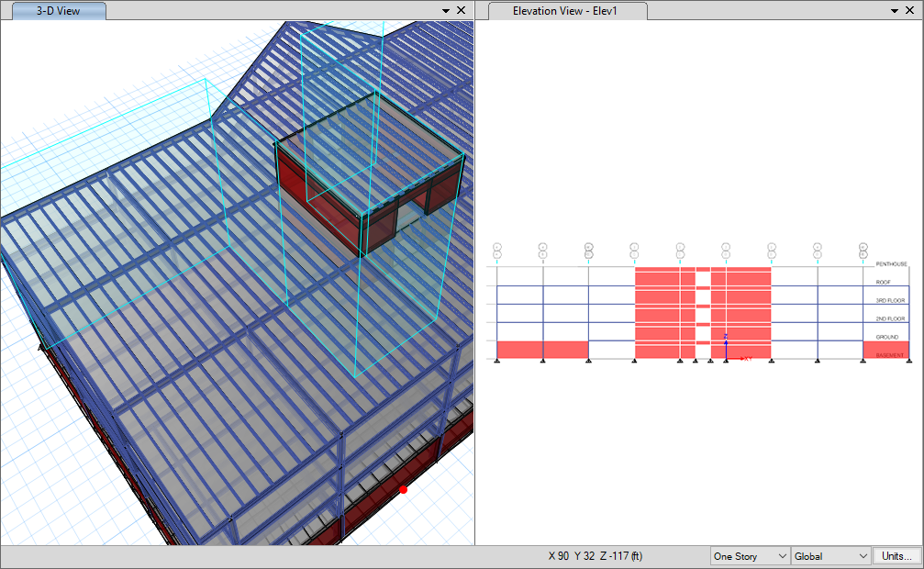The image size is (924, 569).
Task: Open the Elevation View window list arrow
Action: click(x=896, y=10)
